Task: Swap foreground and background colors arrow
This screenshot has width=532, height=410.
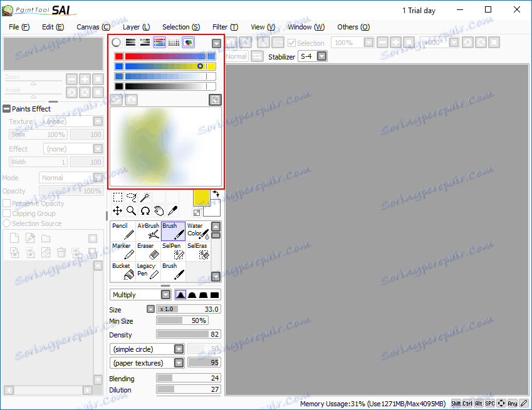Action: point(216,194)
